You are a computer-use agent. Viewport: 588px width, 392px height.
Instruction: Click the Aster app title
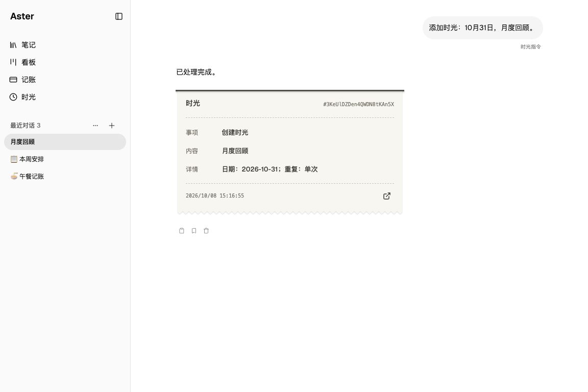click(x=22, y=16)
